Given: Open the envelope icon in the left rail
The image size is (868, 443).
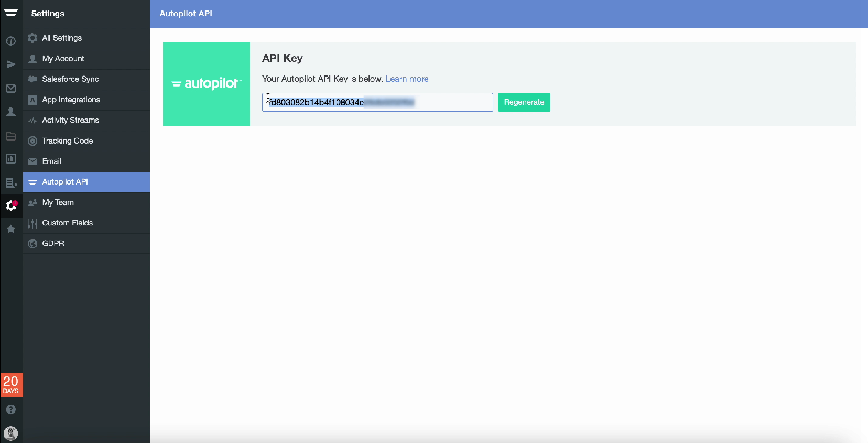Looking at the screenshot, I should tap(10, 89).
